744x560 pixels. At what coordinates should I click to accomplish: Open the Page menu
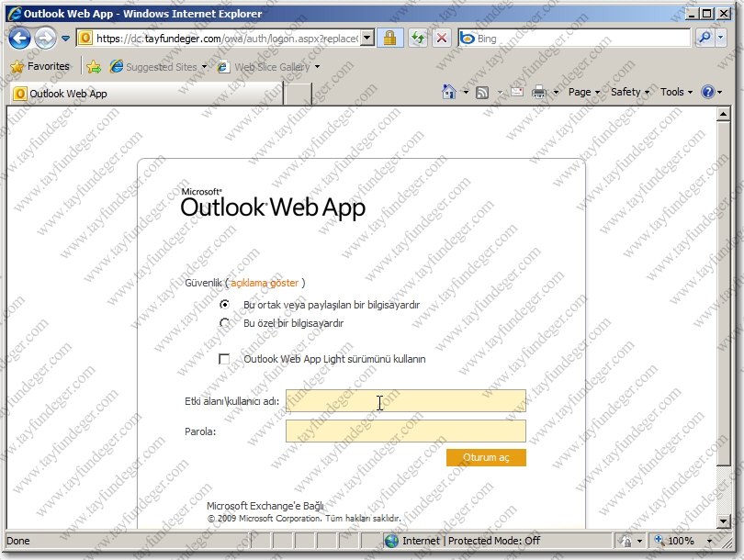(x=584, y=92)
